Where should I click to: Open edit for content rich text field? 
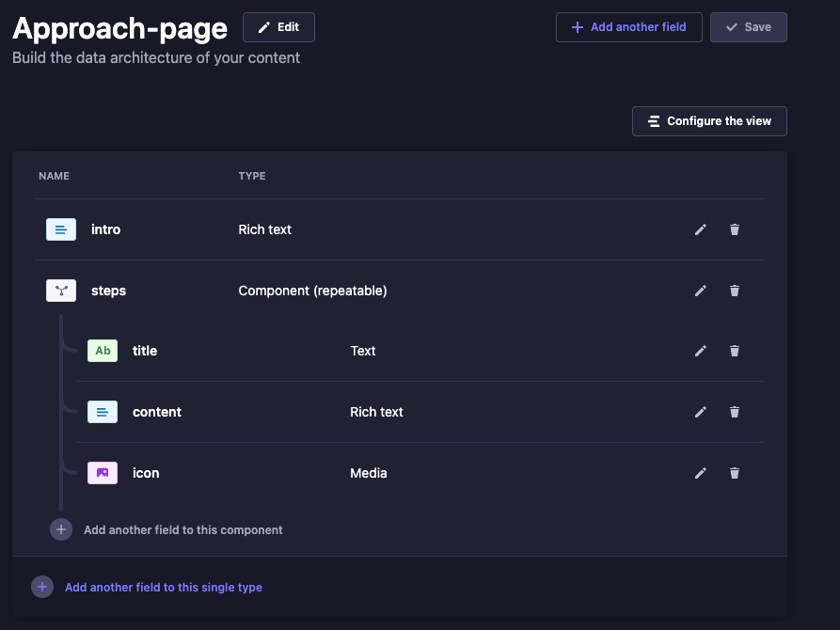pos(700,412)
